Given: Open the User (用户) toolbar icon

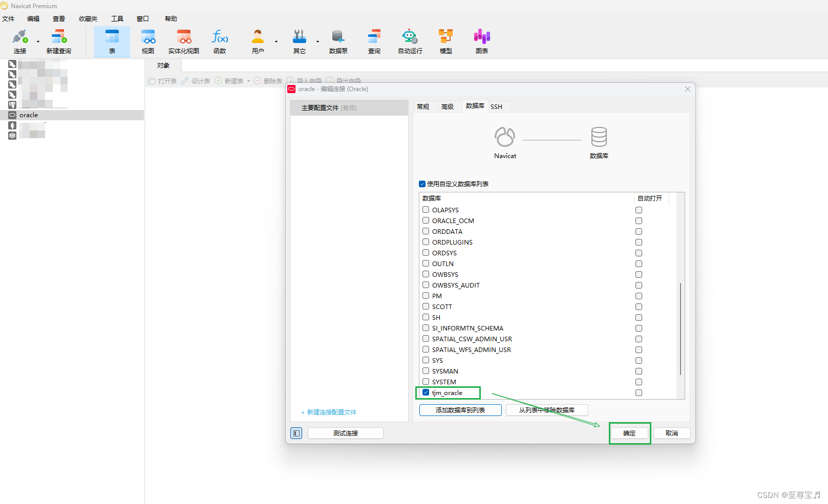Looking at the screenshot, I should click(258, 41).
